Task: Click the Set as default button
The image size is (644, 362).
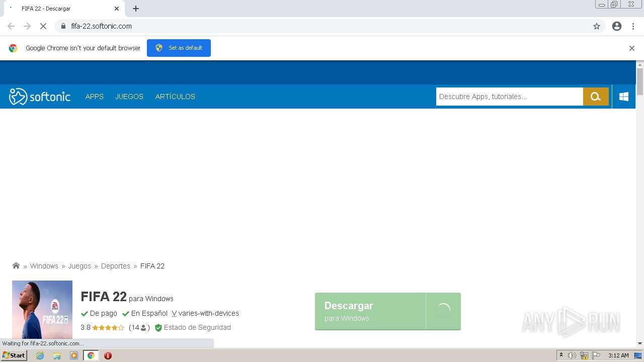Action: tap(179, 48)
